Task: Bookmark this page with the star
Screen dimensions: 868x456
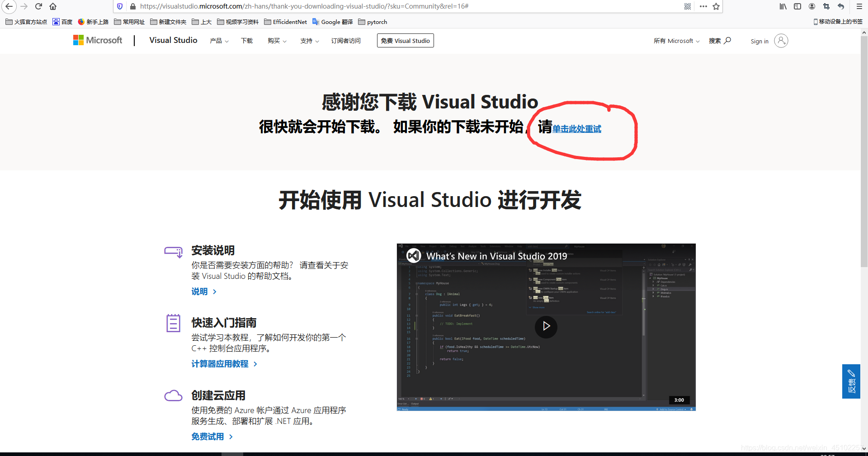Action: pyautogui.click(x=716, y=6)
